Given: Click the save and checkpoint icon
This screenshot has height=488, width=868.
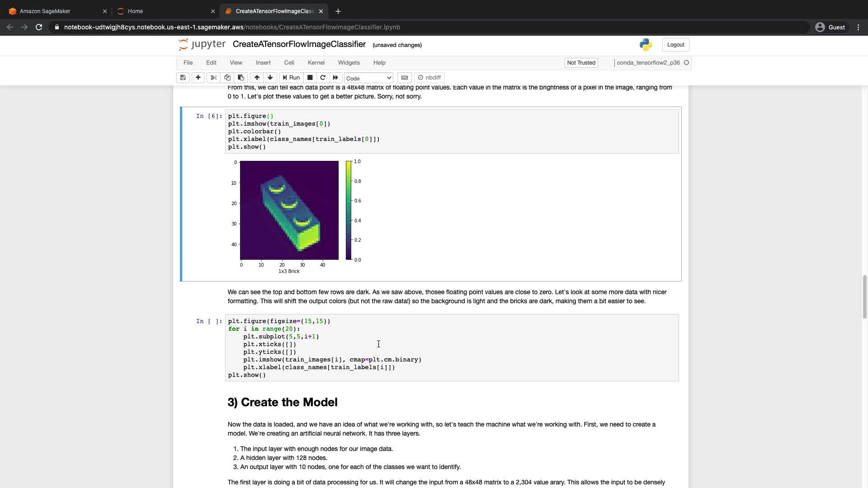Looking at the screenshot, I should point(183,78).
